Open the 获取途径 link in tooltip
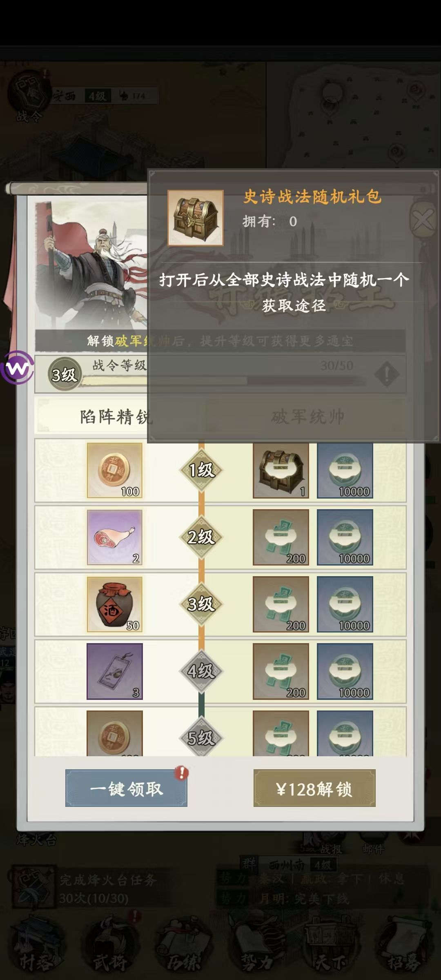Image resolution: width=441 pixels, height=980 pixels. 294,305
